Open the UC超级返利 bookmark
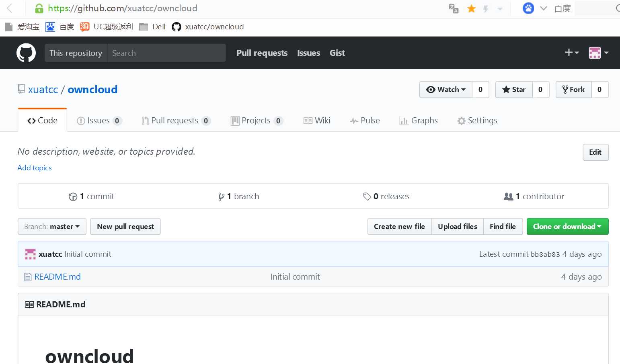 click(107, 27)
